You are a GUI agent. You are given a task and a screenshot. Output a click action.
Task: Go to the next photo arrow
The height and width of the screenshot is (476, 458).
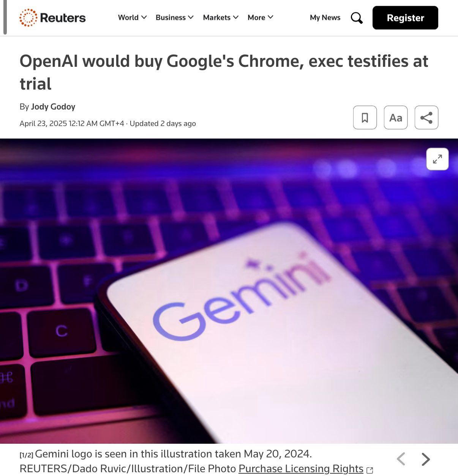coord(426,459)
